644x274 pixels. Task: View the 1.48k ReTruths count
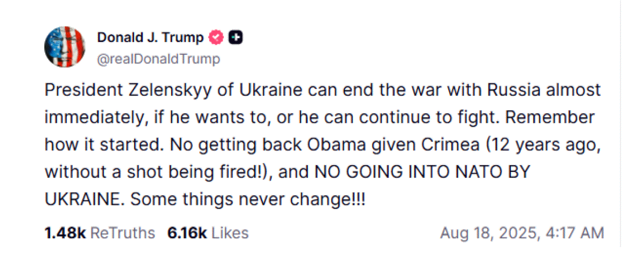pyautogui.click(x=65, y=233)
